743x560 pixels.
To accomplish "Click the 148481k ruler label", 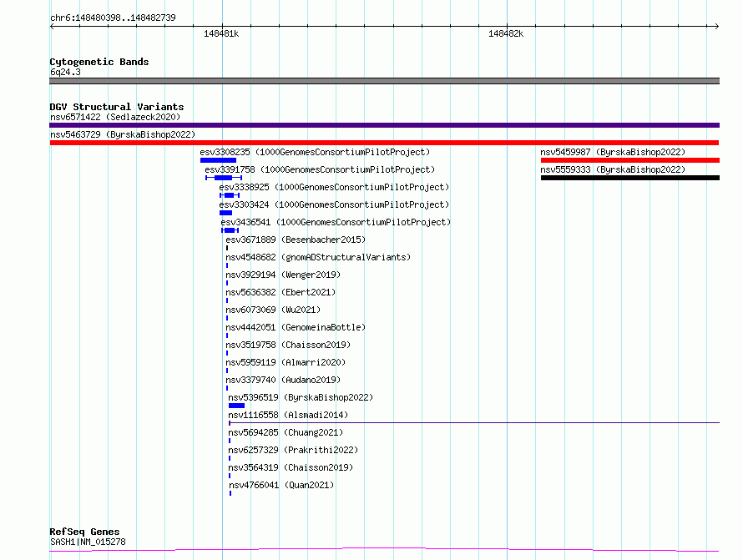I will [221, 33].
